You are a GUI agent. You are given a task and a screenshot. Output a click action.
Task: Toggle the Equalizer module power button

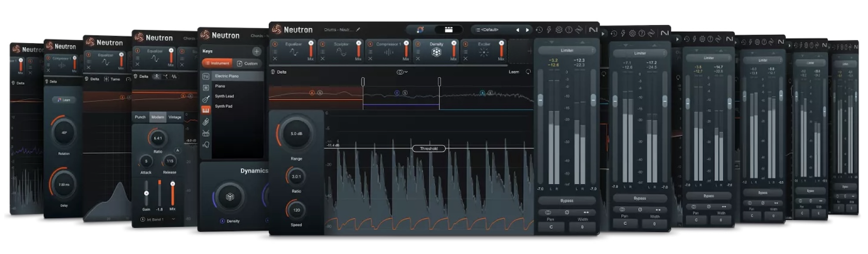click(x=275, y=44)
